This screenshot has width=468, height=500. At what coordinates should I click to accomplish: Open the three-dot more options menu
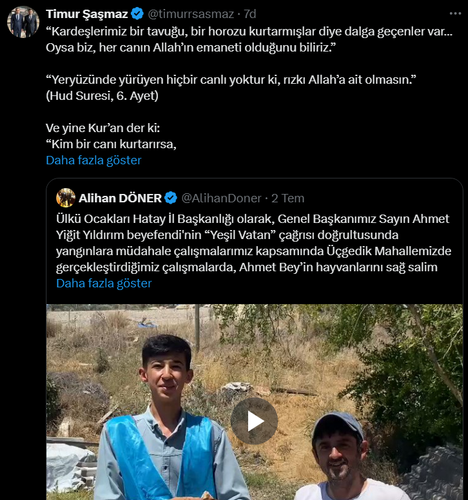pos(455,14)
